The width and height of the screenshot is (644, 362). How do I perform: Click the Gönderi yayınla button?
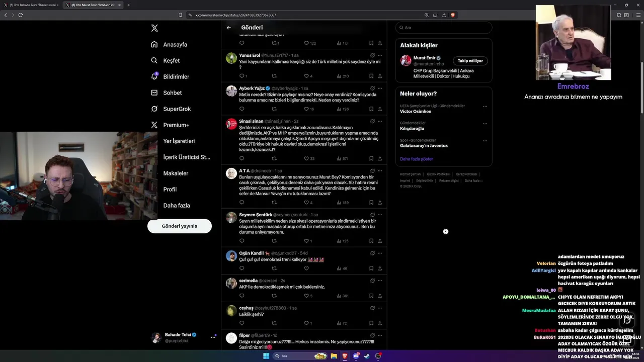[180, 226]
